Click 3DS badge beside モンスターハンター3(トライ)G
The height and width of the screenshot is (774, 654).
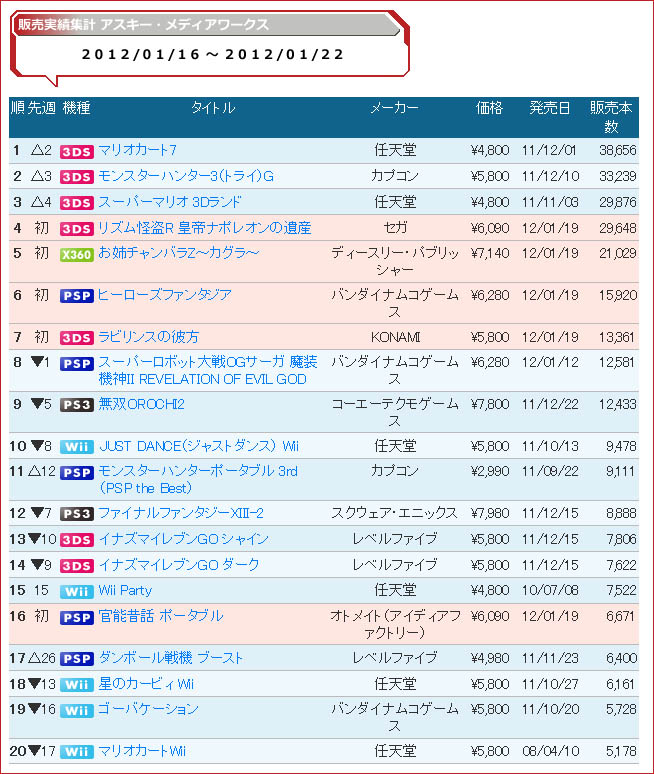point(77,177)
